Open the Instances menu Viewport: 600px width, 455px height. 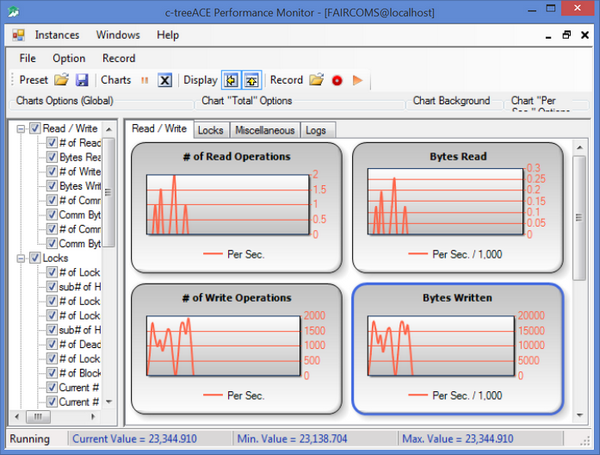(57, 35)
